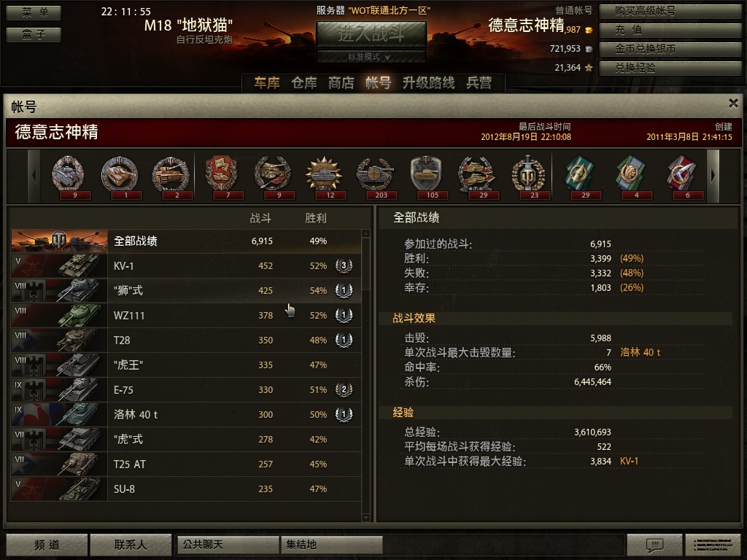
Task: Open the chat bubble icon at bottom right
Action: tap(654, 544)
